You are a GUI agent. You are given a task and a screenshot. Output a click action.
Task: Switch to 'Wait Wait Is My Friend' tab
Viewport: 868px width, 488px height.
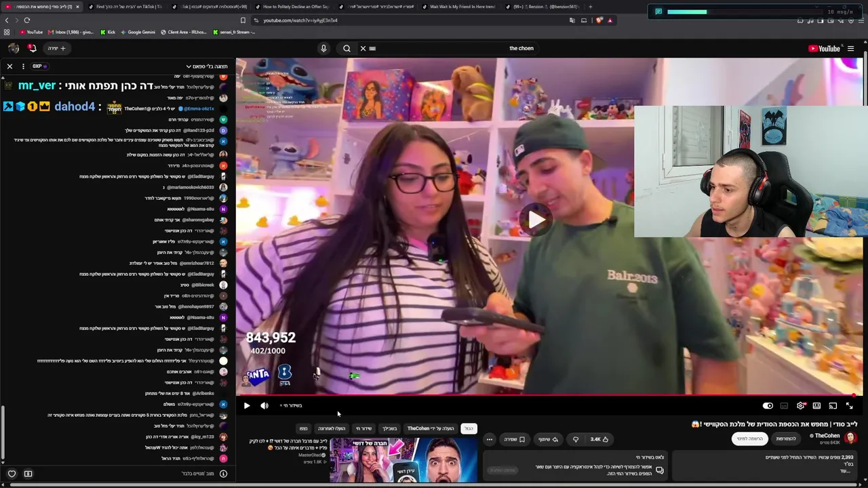[461, 7]
